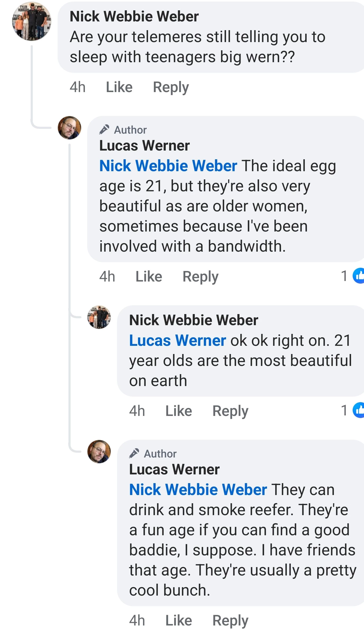This screenshot has width=364, height=635.
Task: Open Nick Webbie Weber's avatar in second reply
Action: (x=99, y=317)
